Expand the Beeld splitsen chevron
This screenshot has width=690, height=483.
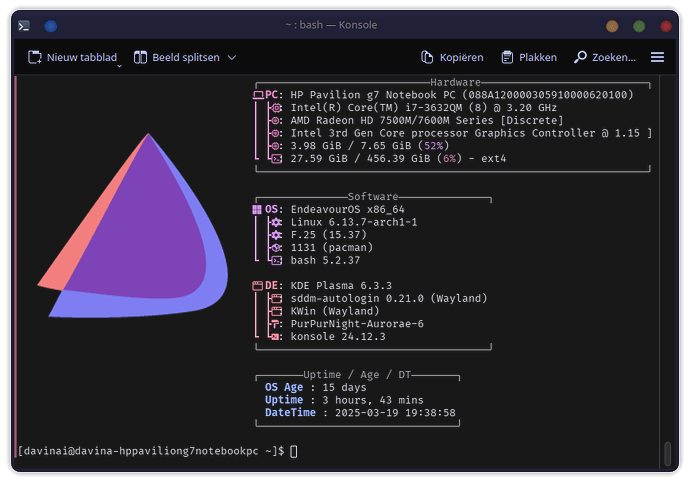point(232,58)
